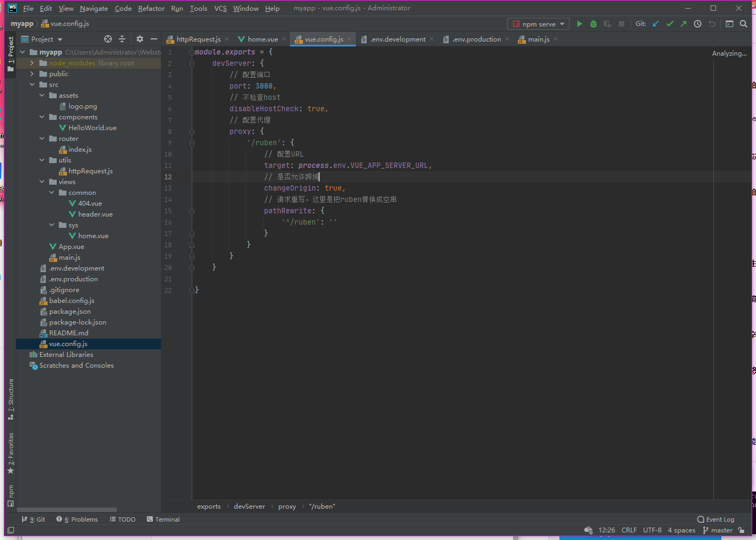Click the Git update project arrow
Image resolution: width=756 pixels, height=540 pixels.
point(656,24)
